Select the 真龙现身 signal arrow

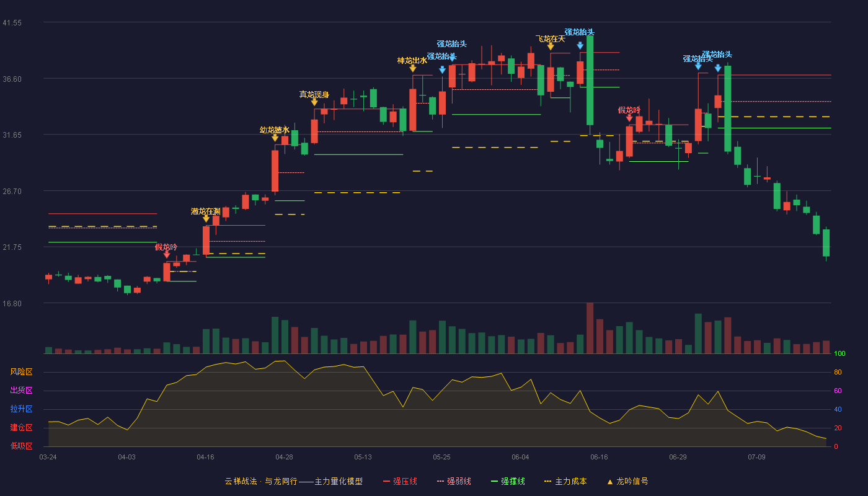(x=314, y=102)
